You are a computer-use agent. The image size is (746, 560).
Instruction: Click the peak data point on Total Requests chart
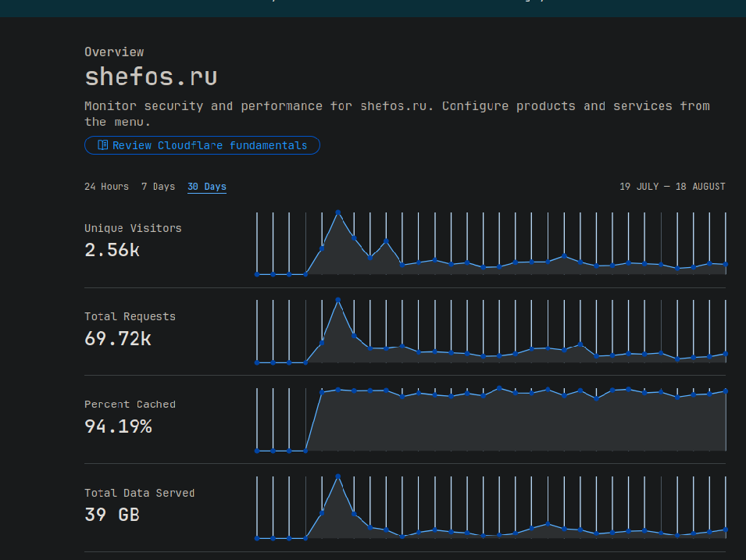[337, 300]
